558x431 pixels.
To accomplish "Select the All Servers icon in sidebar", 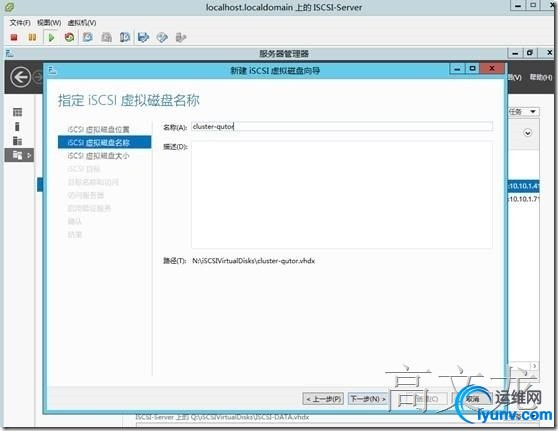I will (17, 141).
